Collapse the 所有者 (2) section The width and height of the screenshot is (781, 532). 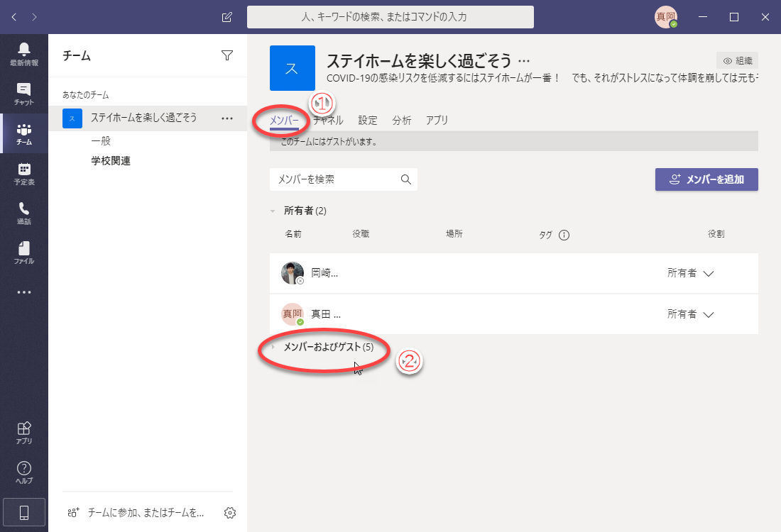click(273, 211)
